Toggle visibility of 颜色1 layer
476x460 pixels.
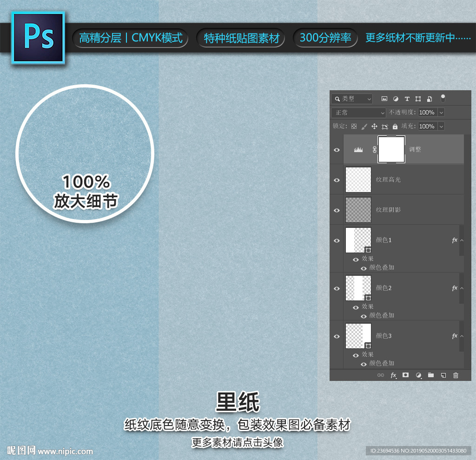[x=337, y=240]
